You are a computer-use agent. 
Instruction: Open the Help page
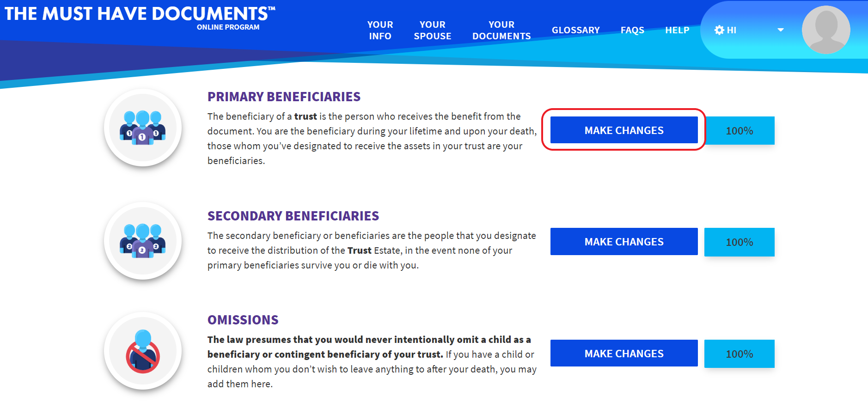coord(677,30)
